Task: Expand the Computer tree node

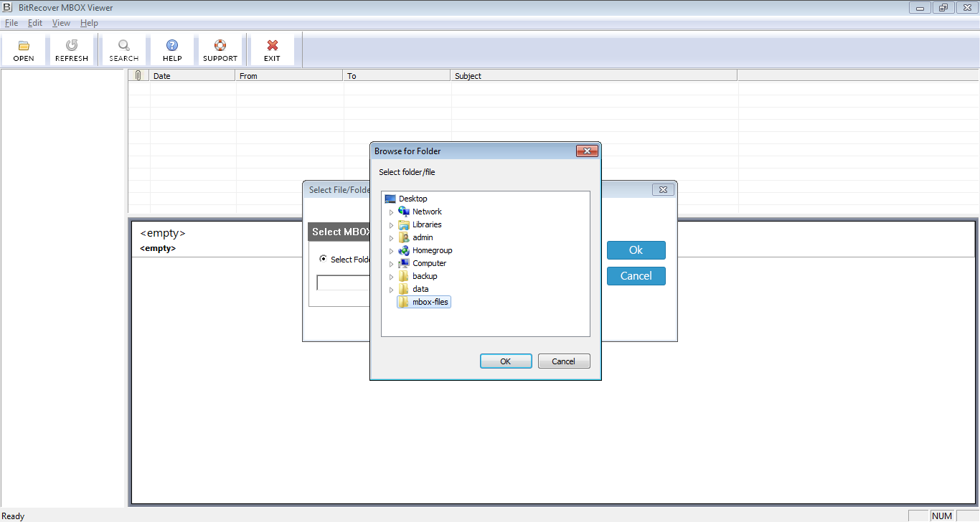Action: (392, 264)
